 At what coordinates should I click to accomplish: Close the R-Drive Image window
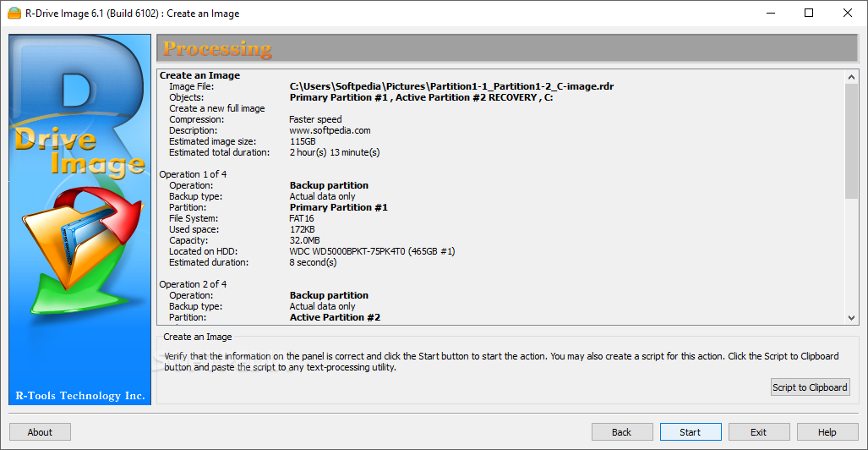848,14
